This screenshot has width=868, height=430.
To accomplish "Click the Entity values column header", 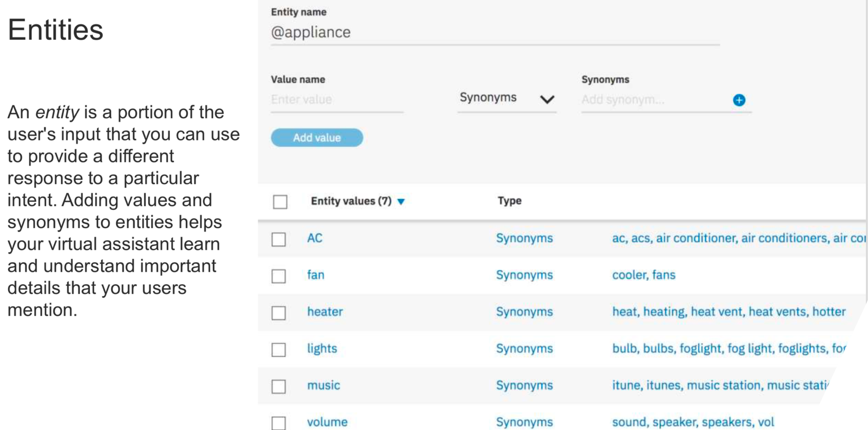I will coord(351,201).
